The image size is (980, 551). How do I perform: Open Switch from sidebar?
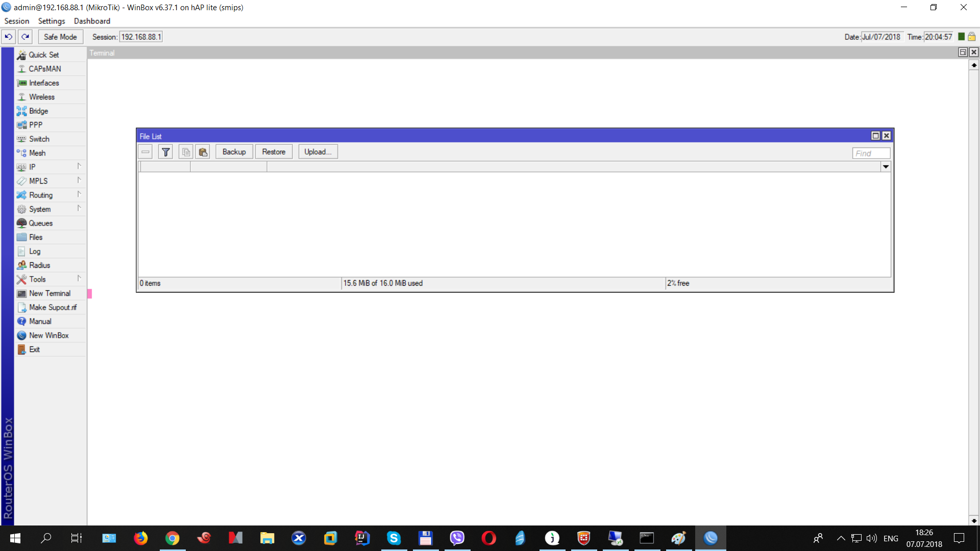click(x=51, y=139)
